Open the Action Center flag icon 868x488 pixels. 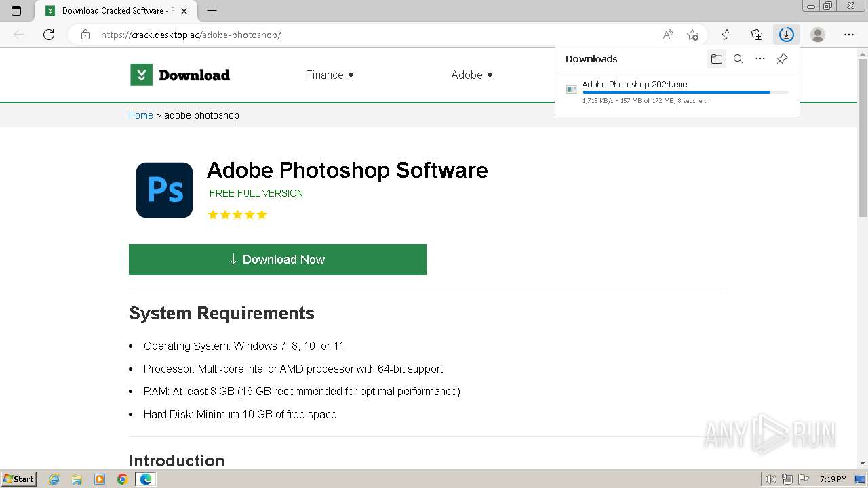click(x=804, y=479)
